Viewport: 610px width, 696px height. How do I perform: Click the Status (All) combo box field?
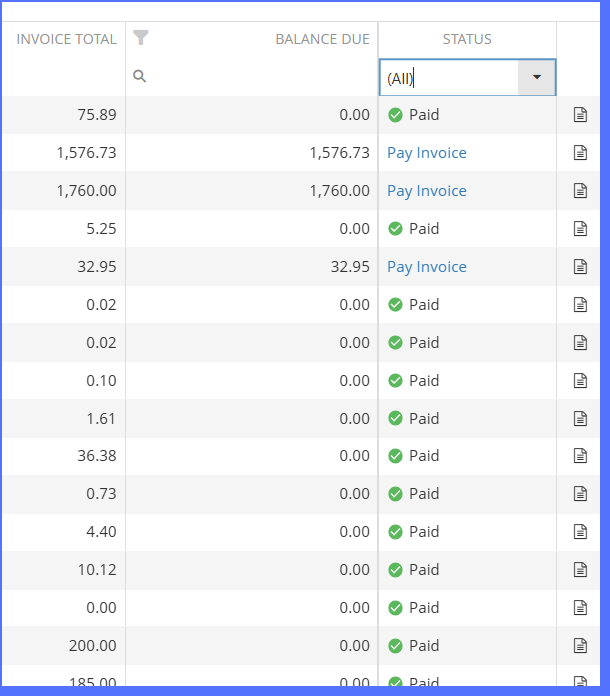(x=448, y=78)
